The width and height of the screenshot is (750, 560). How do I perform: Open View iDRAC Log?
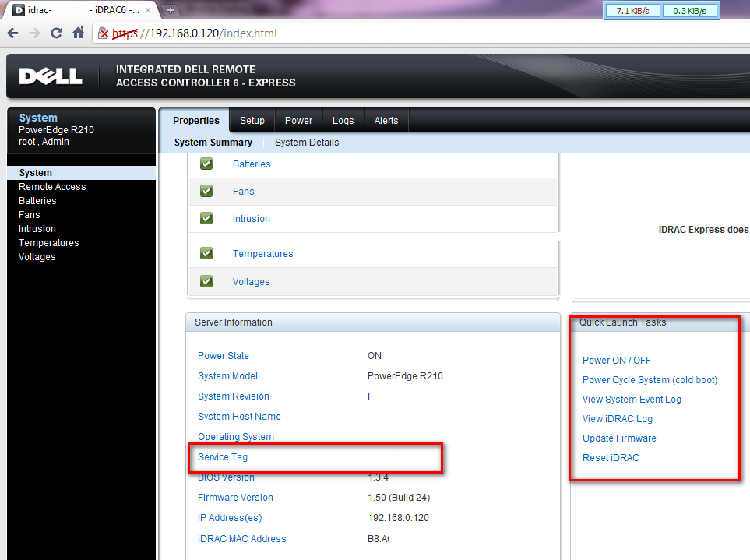tap(618, 419)
